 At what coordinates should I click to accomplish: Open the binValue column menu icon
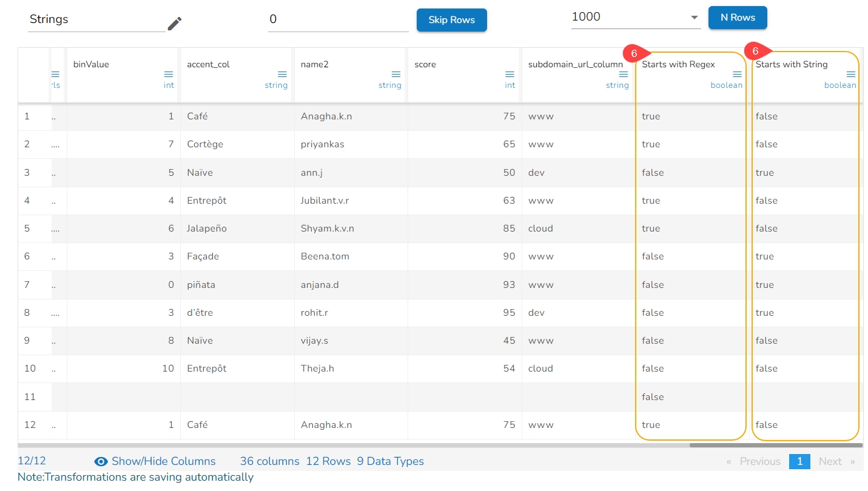tap(169, 75)
